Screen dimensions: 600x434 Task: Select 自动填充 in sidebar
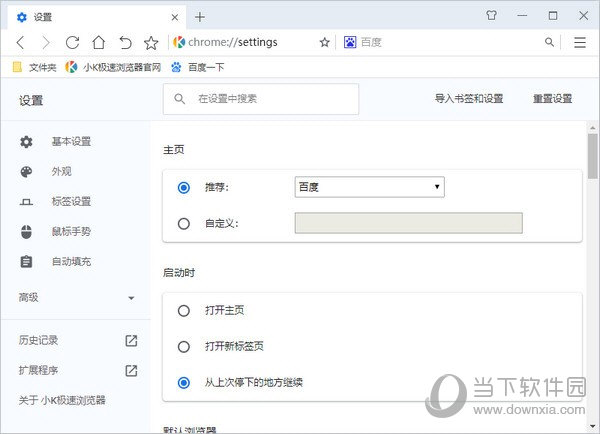[72, 262]
